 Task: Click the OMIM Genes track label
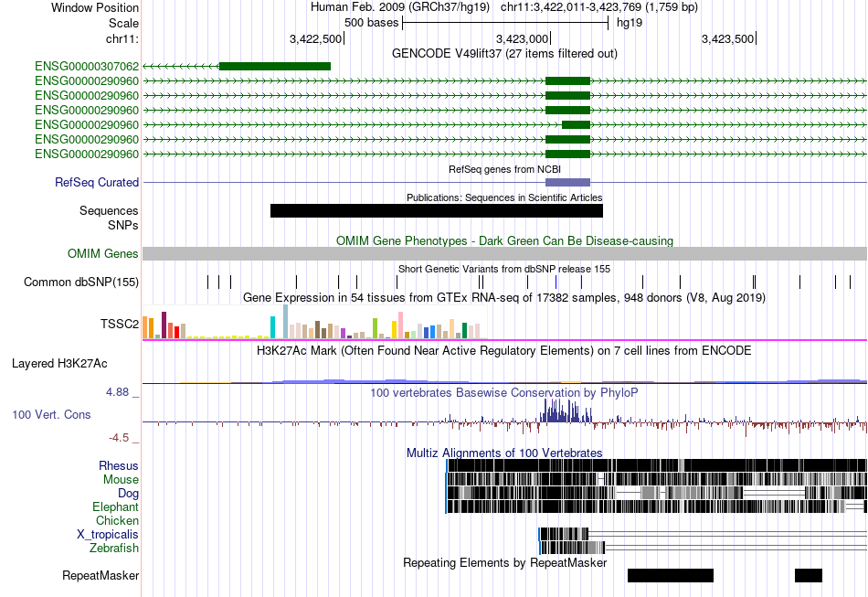pos(103,253)
